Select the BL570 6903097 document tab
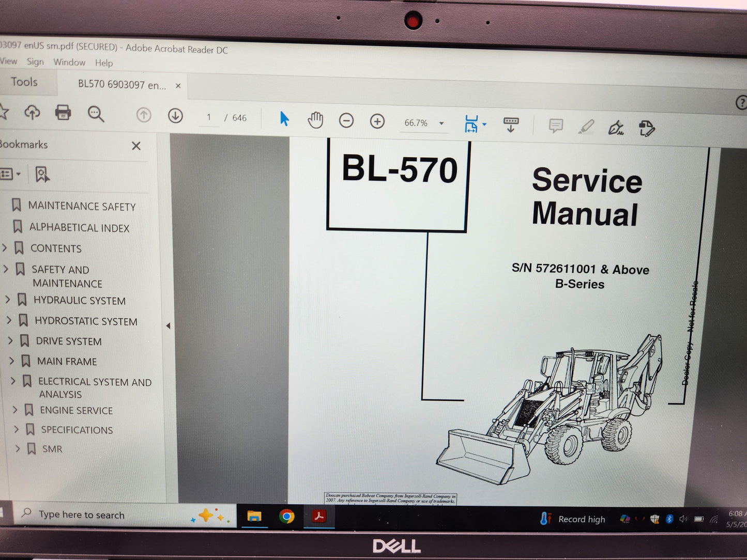The image size is (747, 560). pos(122,85)
